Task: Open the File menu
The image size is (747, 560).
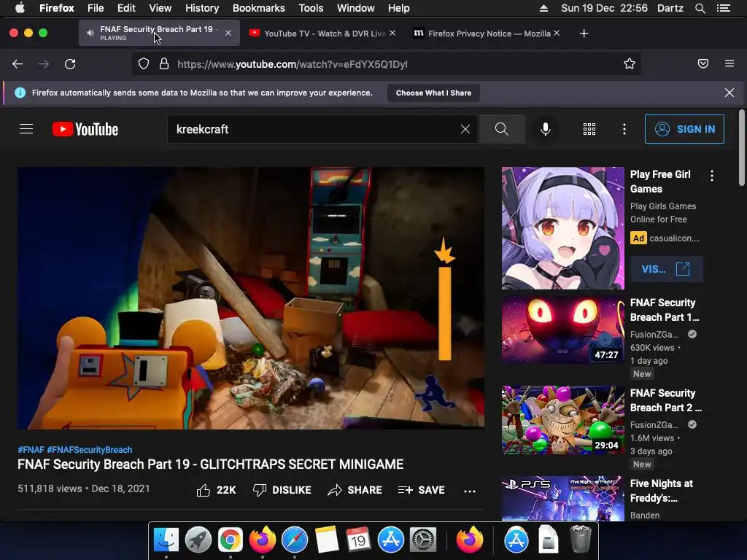Action: pyautogui.click(x=96, y=8)
